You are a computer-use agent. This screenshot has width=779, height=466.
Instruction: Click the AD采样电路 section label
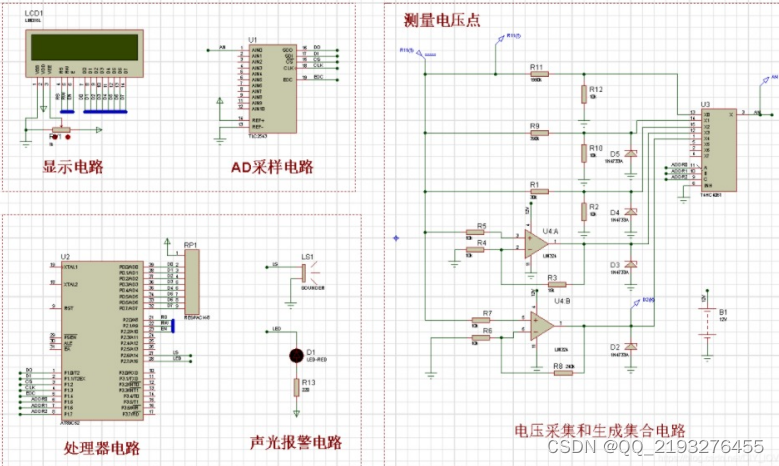click(272, 167)
